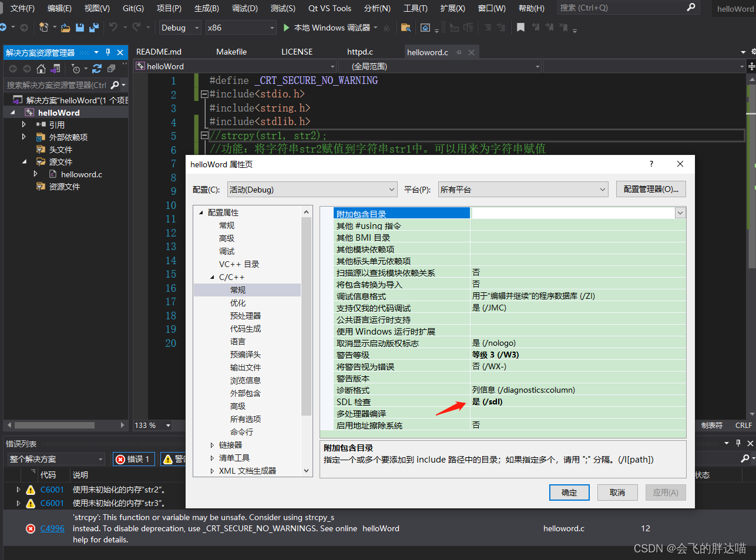Open the C4996 error link
This screenshot has height=560, width=756.
tap(52, 528)
